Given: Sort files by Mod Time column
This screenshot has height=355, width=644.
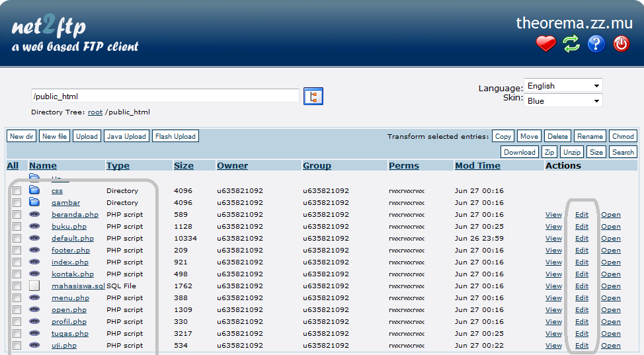Looking at the screenshot, I should click(x=477, y=165).
